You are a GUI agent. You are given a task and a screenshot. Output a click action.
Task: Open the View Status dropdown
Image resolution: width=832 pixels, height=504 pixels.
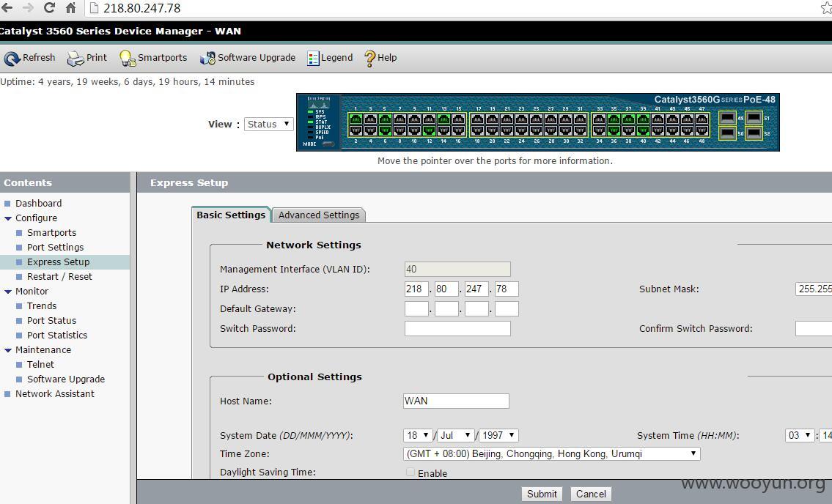pyautogui.click(x=268, y=124)
